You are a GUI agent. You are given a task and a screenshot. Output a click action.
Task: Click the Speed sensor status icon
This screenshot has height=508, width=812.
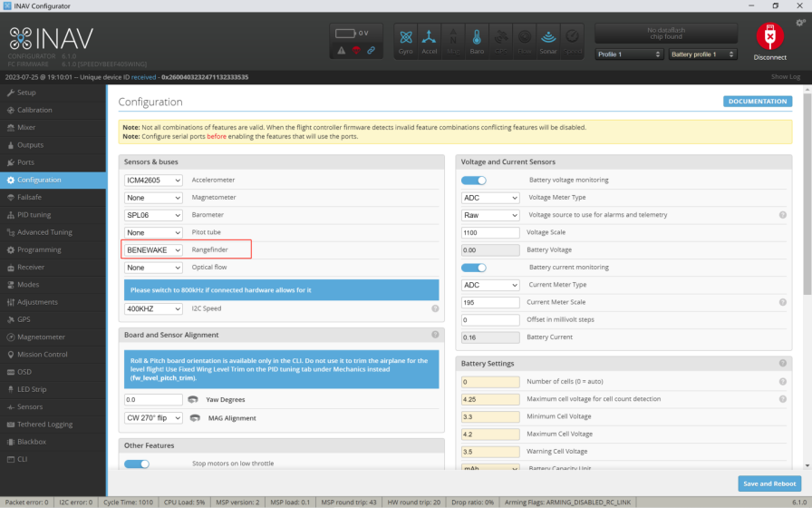(572, 42)
